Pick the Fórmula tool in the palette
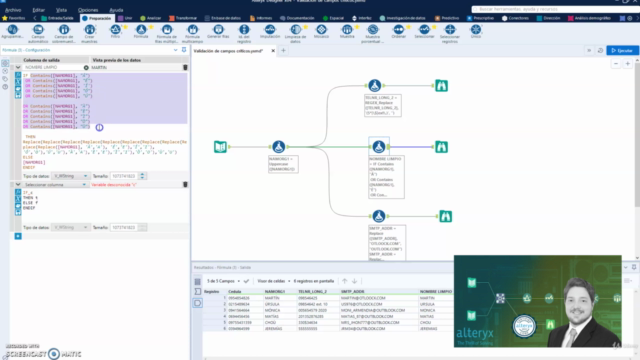 [141, 32]
